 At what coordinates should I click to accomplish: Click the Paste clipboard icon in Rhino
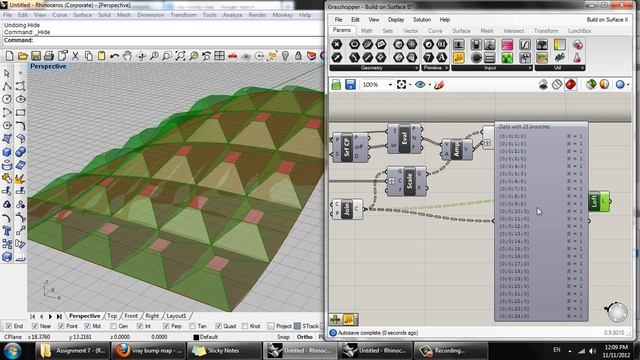coord(101,56)
